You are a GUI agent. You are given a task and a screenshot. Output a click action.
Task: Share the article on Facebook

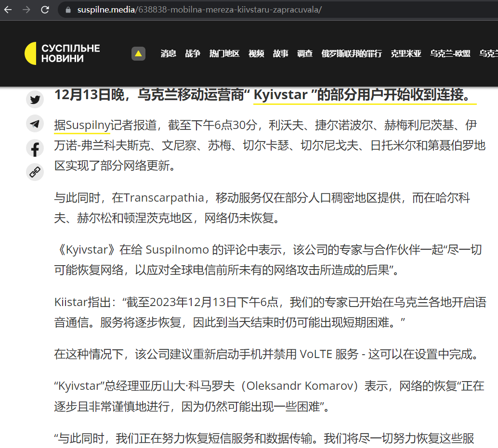35,149
